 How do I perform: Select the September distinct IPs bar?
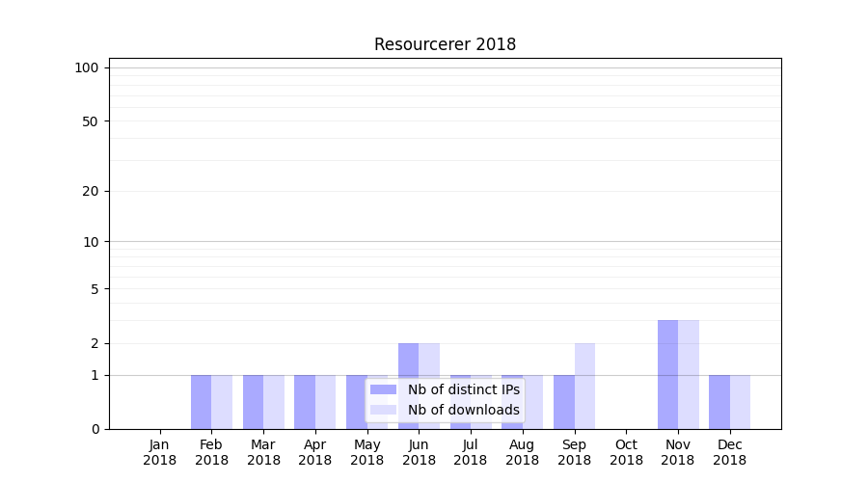[x=564, y=402]
